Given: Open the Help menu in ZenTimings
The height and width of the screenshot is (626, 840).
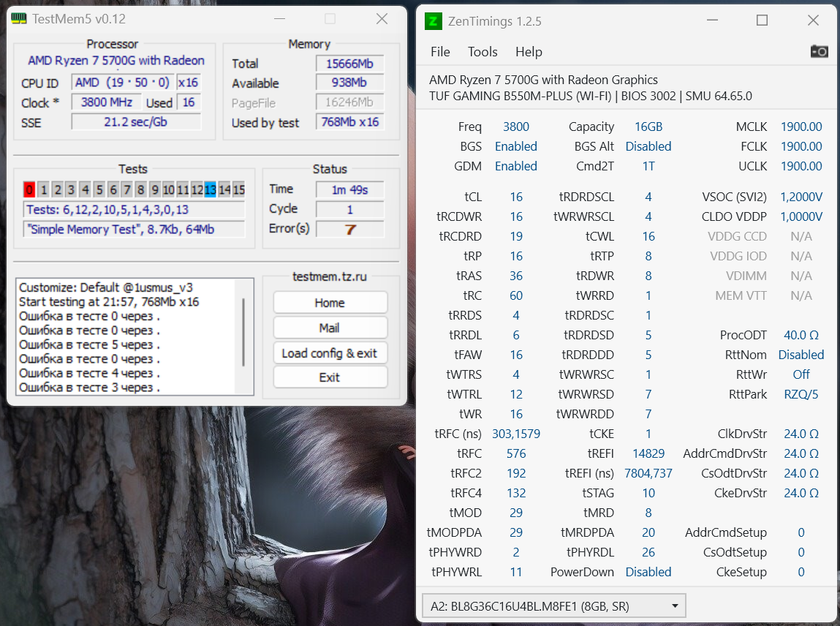Looking at the screenshot, I should 529,51.
